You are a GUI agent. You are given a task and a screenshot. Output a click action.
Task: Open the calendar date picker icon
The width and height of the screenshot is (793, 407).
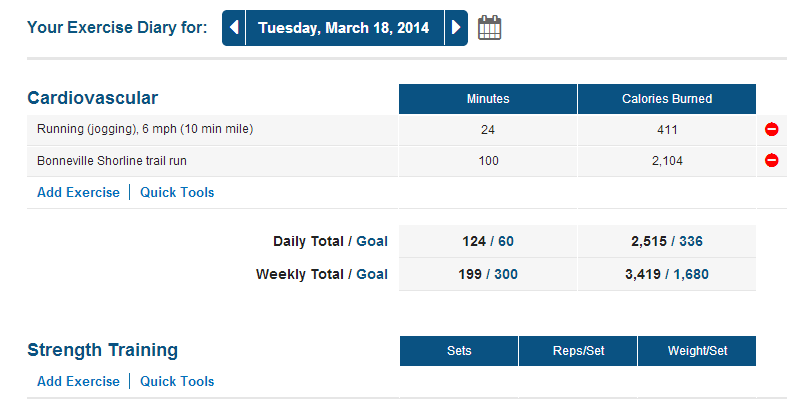click(x=489, y=28)
